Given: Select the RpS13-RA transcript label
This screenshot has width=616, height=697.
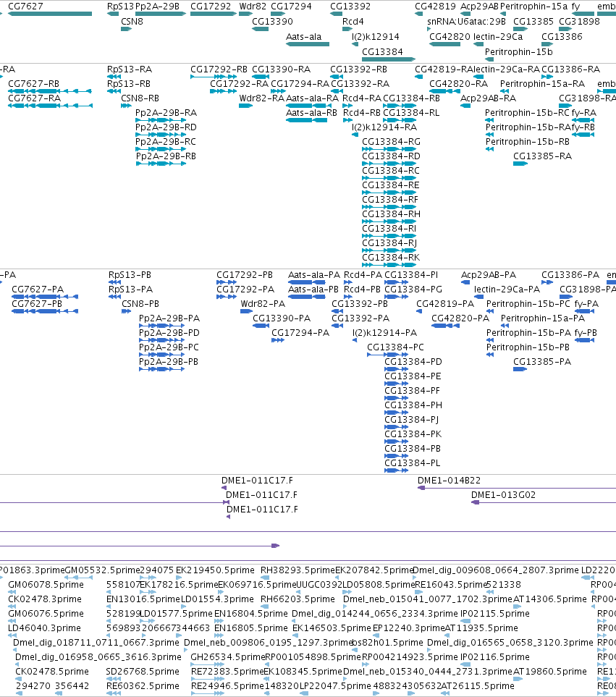Looking at the screenshot, I should 130,69.
